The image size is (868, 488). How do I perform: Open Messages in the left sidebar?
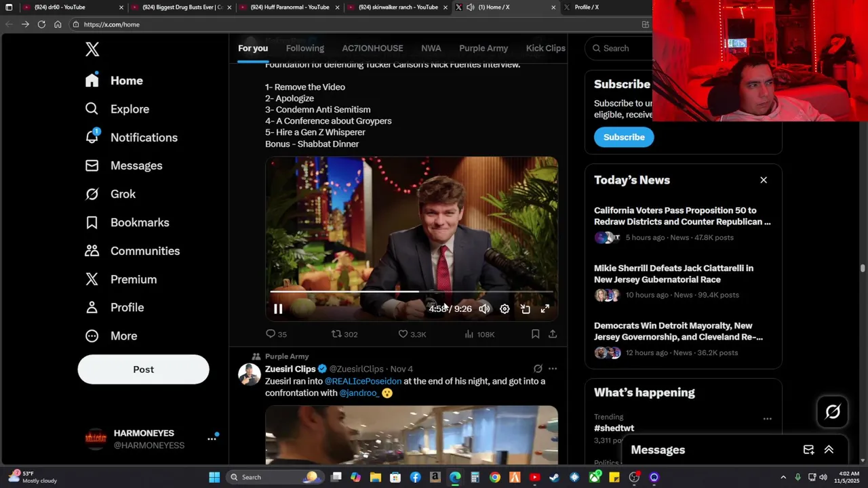pos(123,166)
